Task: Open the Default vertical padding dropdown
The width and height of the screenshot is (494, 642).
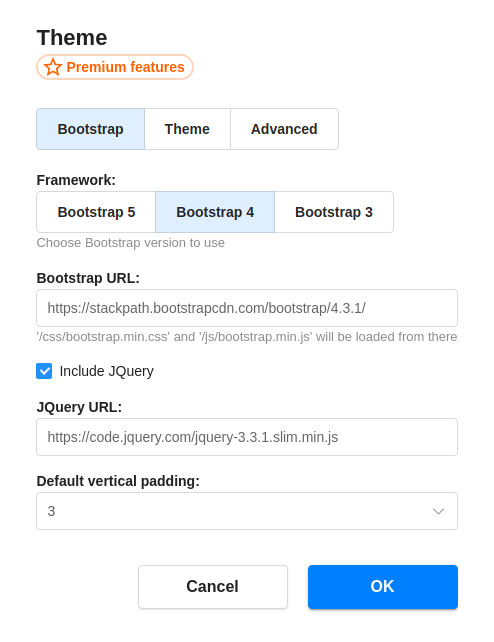Action: point(247,511)
